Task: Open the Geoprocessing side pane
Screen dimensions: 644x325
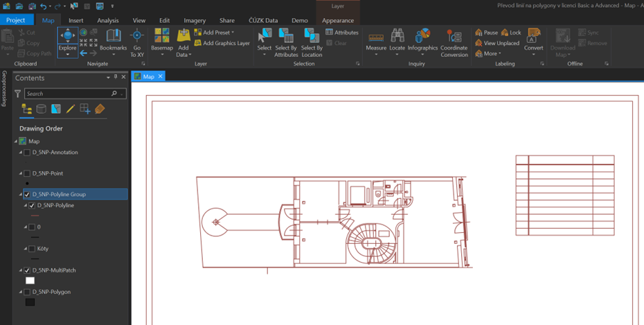Action: 5,88
